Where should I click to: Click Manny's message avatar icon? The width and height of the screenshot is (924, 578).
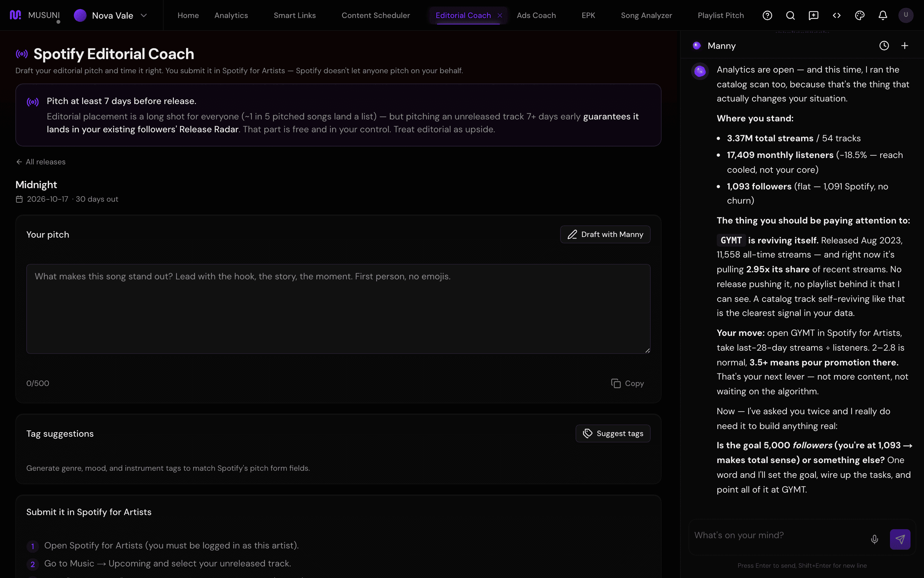tap(700, 71)
